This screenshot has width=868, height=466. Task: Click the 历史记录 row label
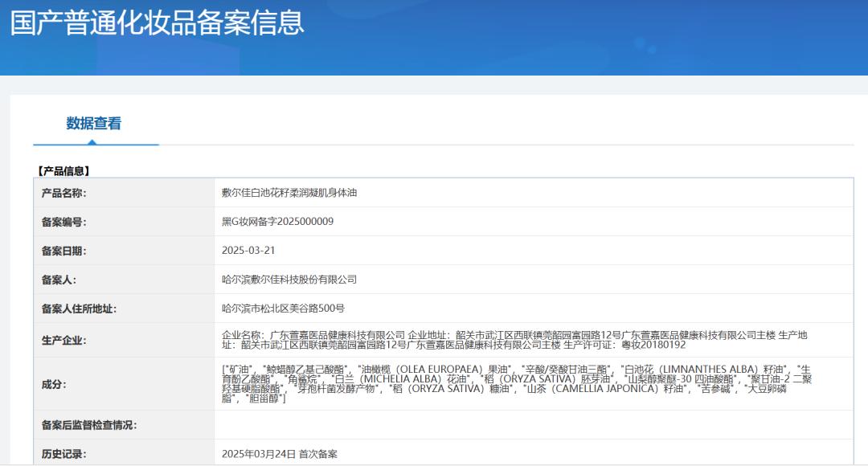click(64, 454)
